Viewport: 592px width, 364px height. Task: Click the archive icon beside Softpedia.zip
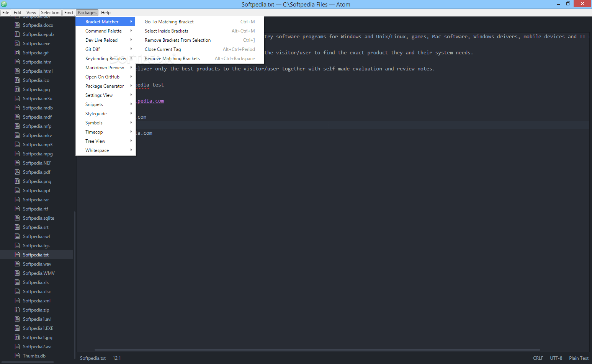point(17,310)
